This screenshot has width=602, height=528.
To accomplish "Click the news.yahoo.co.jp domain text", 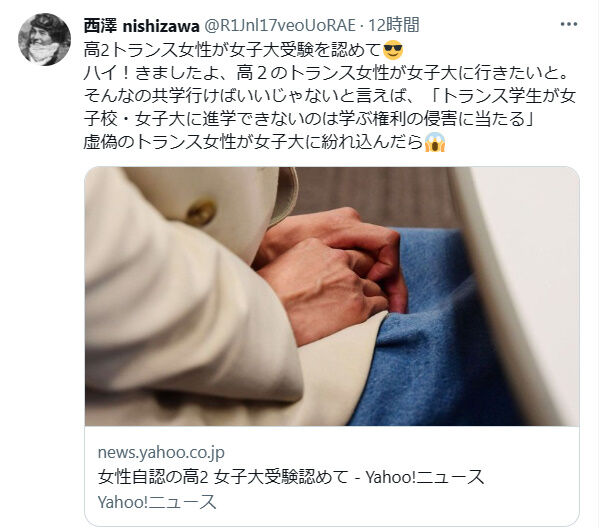I will point(161,453).
